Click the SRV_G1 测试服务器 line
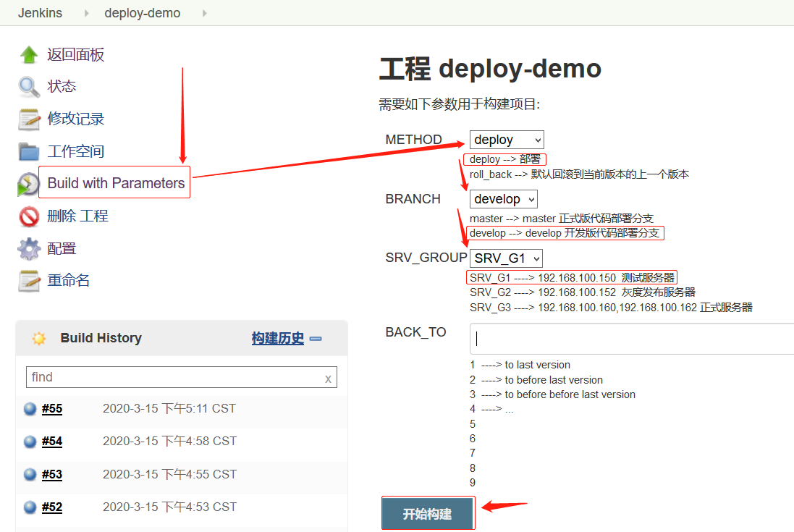Image resolution: width=794 pixels, height=532 pixels. (x=573, y=278)
